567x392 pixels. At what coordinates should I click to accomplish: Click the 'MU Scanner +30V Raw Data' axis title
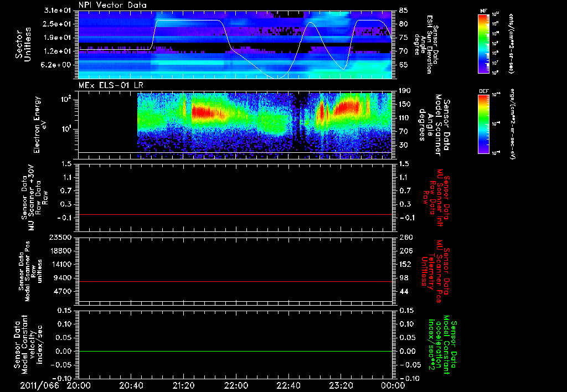[34, 198]
